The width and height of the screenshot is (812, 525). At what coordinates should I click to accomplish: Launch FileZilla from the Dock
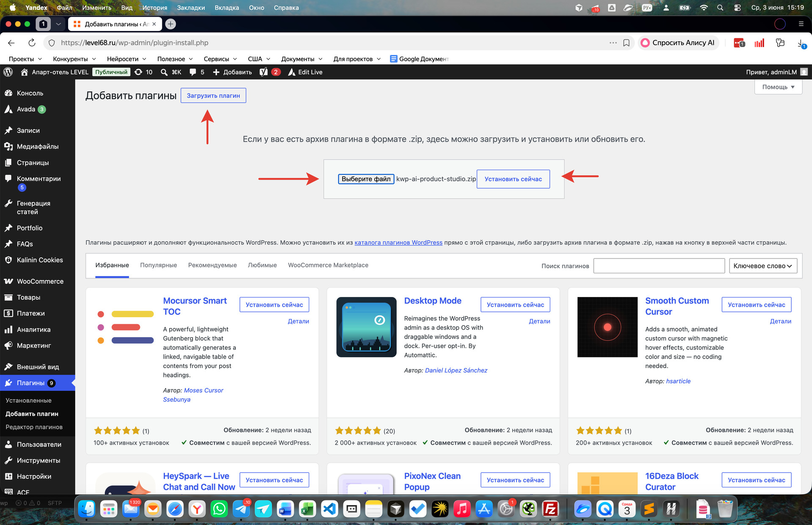coord(550,509)
